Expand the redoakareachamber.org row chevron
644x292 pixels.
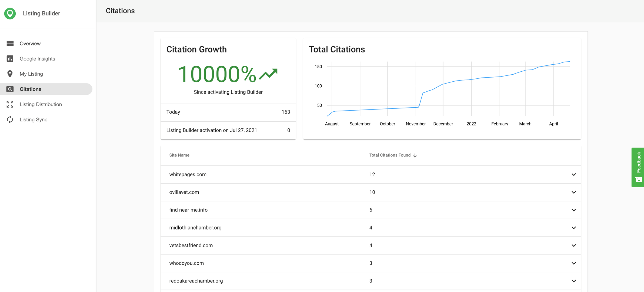click(x=574, y=281)
